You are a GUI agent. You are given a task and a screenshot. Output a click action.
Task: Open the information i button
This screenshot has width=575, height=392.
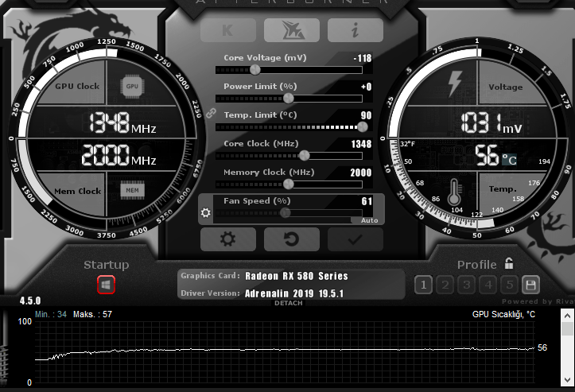(x=355, y=29)
